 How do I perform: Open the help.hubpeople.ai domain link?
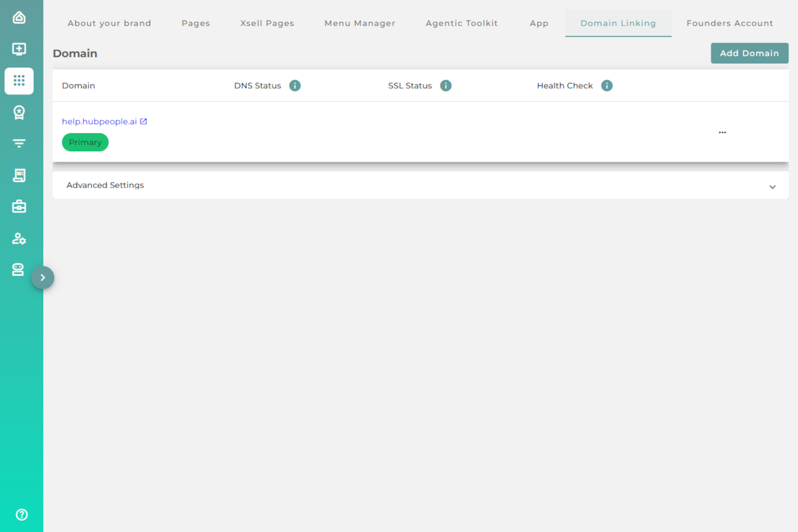[x=99, y=122]
